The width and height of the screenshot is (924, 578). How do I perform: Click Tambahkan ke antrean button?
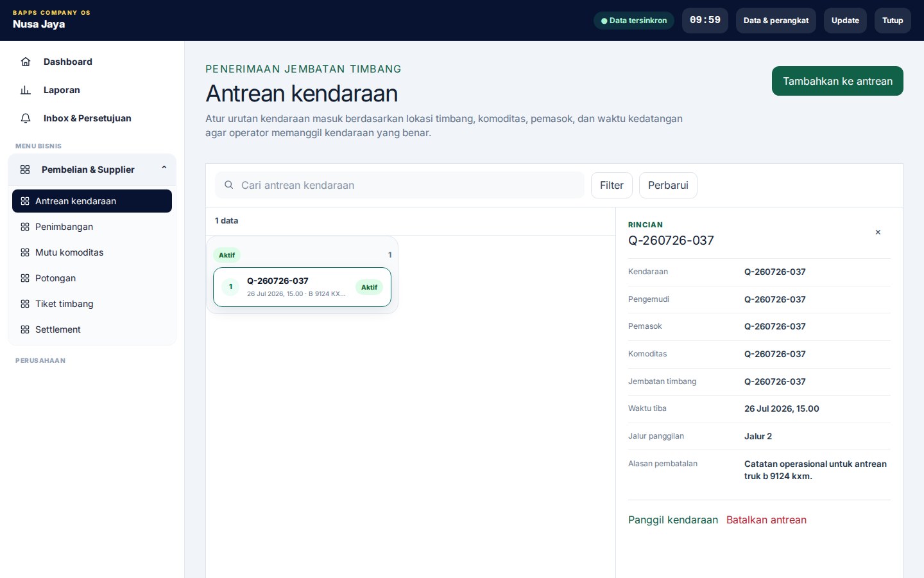click(837, 81)
